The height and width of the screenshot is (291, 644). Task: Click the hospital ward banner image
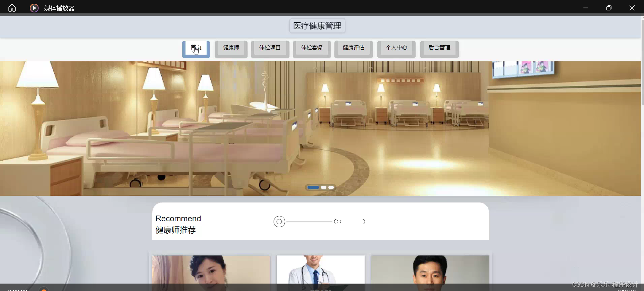320,128
